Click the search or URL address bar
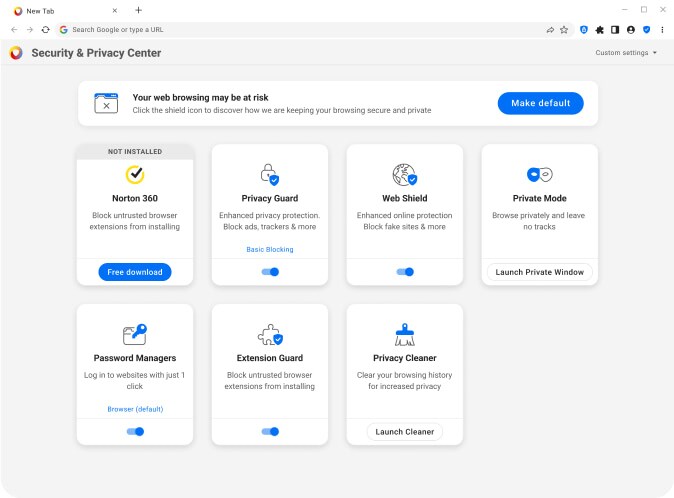Viewport: 674px width, 498px height. (300, 30)
